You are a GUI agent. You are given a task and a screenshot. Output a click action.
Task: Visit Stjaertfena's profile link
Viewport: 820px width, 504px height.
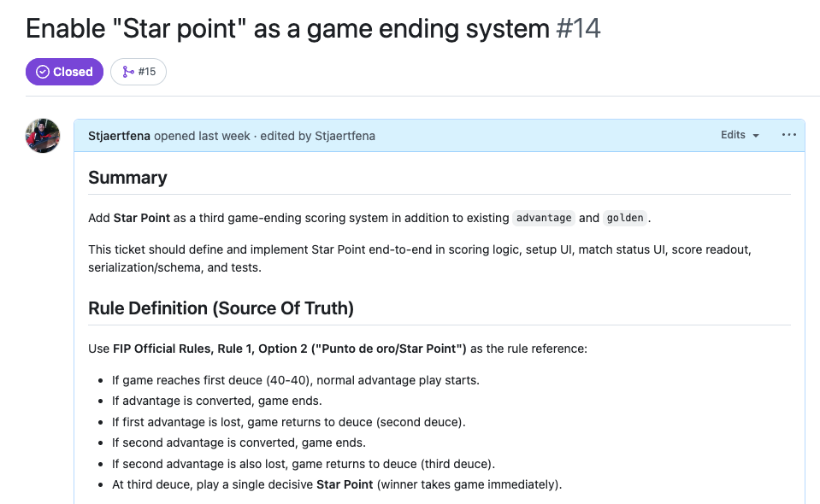pyautogui.click(x=116, y=135)
